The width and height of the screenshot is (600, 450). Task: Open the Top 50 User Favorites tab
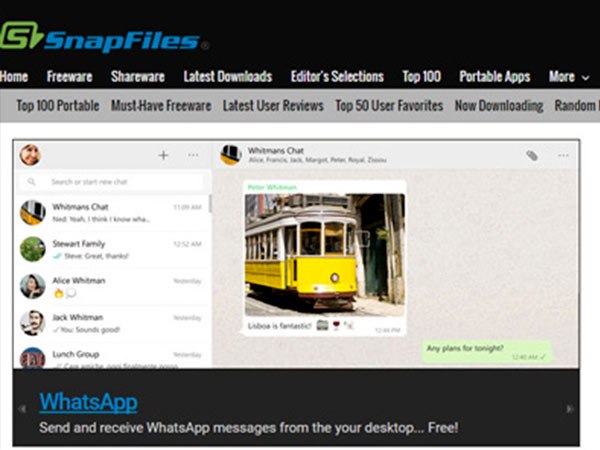pos(389,106)
